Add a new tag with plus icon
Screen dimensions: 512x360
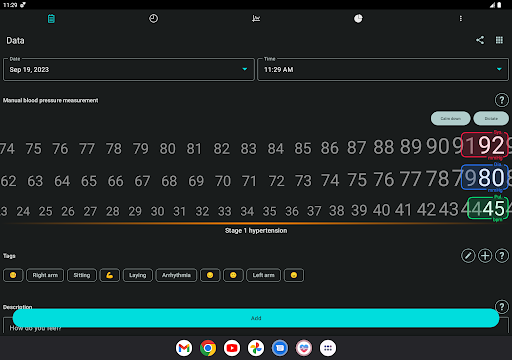485,256
